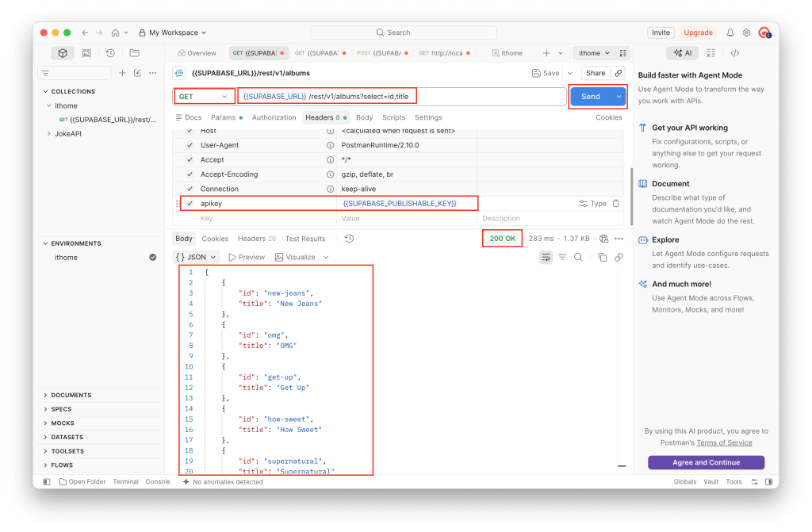
Task: Expand the FLOWS section
Action: (45, 465)
